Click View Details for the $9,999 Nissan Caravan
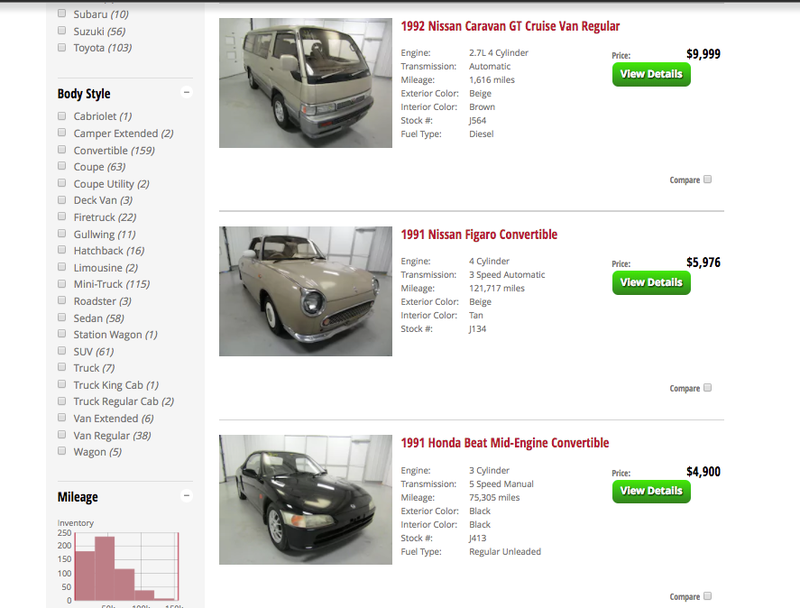This screenshot has height=608, width=800. click(651, 74)
